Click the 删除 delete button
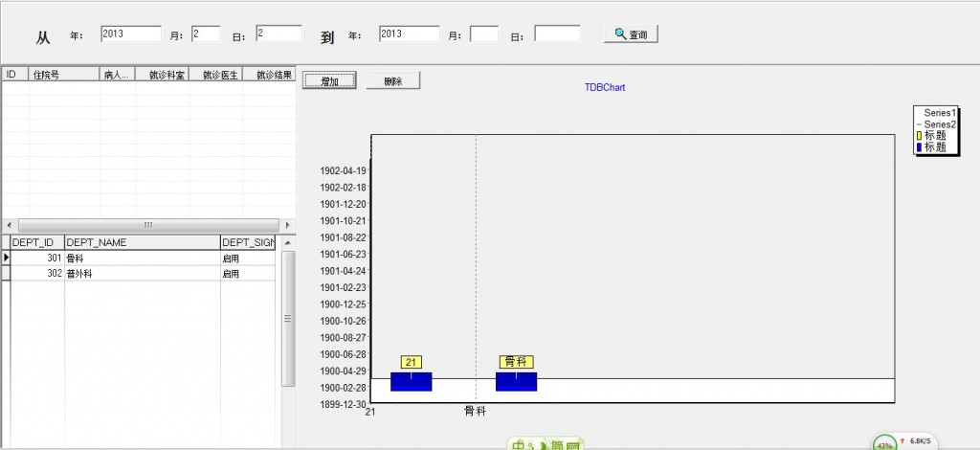 (x=393, y=80)
